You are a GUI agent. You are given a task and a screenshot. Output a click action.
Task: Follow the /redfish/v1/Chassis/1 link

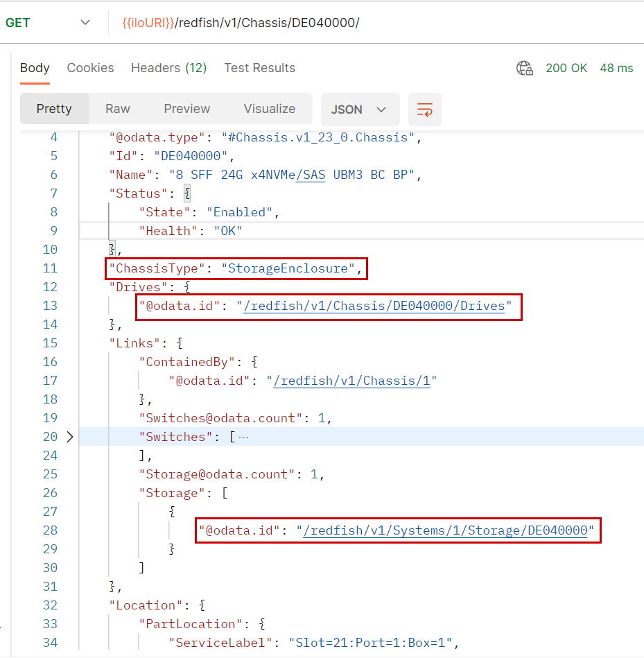point(351,381)
